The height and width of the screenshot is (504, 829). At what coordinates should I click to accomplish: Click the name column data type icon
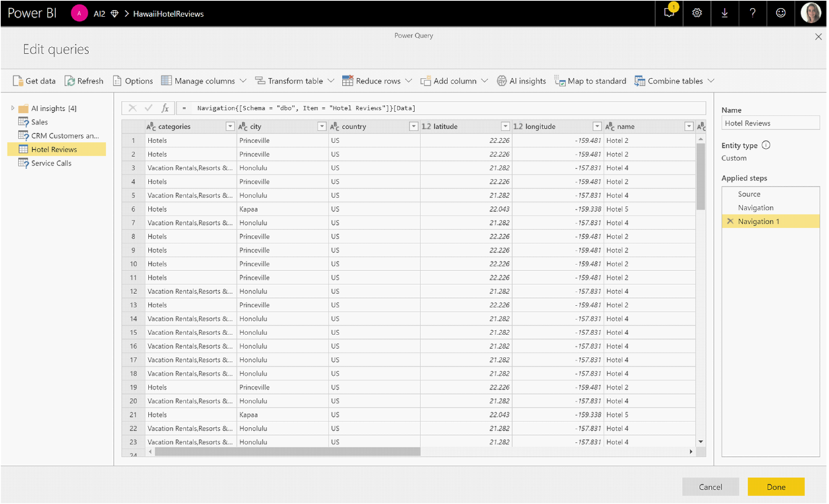pos(611,127)
